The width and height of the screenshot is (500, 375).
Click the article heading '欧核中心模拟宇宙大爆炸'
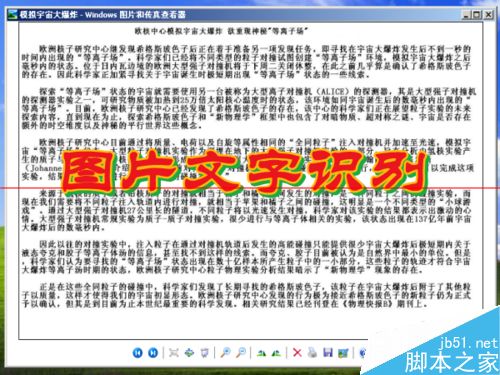tap(178, 31)
